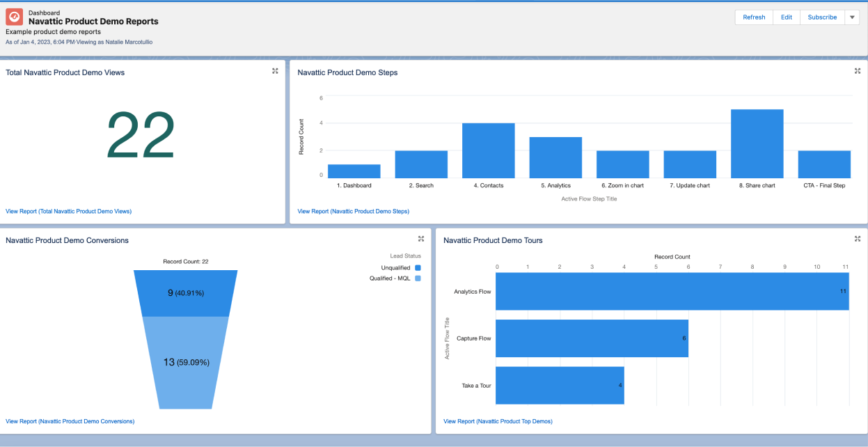Click the Unqualified legend color swatch
The image size is (868, 447).
[418, 268]
